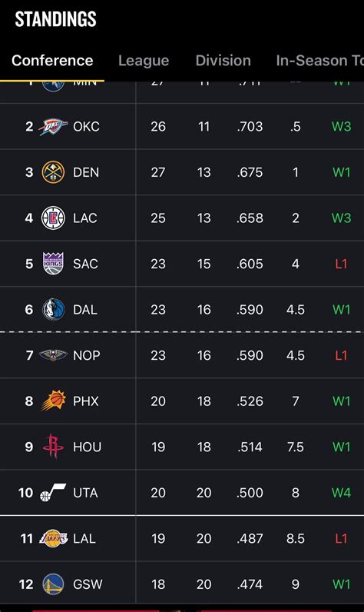The image size is (364, 612).
Task: Open the Houston Rockets logo
Action: (x=54, y=446)
